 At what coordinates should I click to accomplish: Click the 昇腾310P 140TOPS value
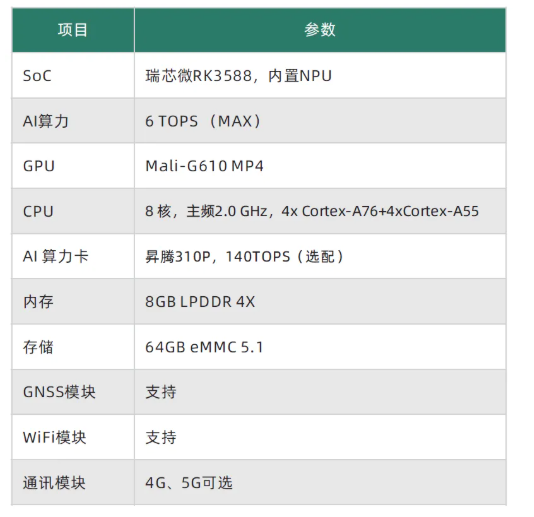[x=244, y=256]
